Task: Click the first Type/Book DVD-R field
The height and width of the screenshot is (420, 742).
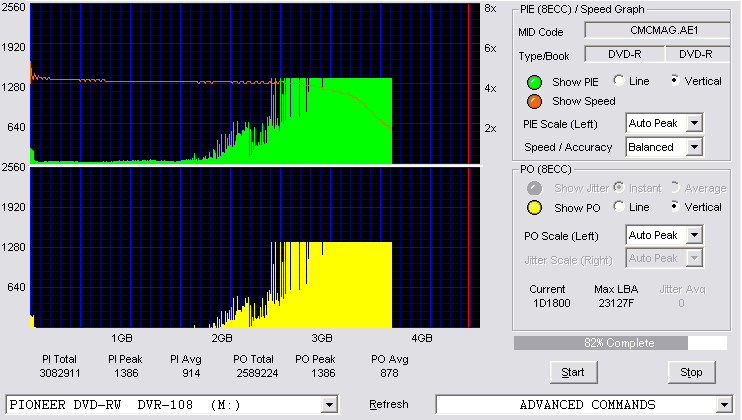Action: [x=625, y=54]
